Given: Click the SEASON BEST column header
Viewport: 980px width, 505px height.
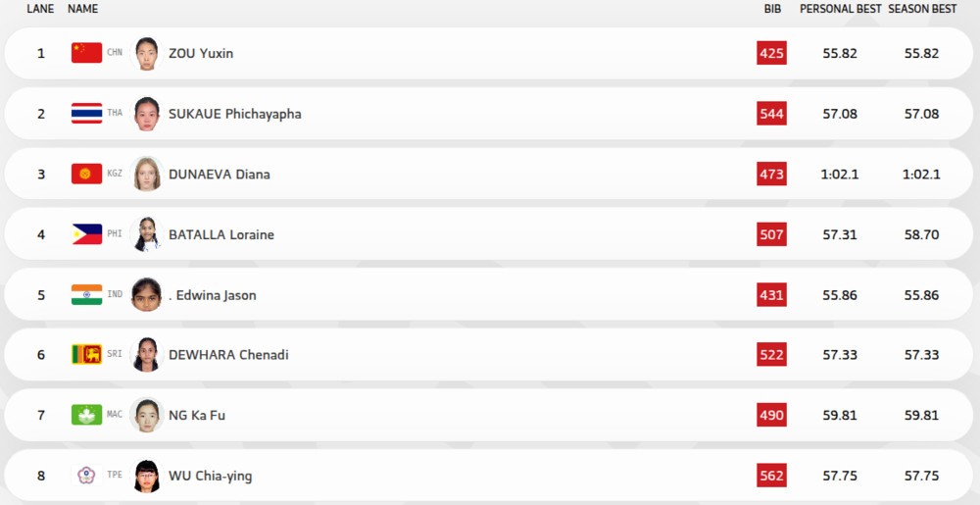Looking at the screenshot, I should click(x=922, y=9).
